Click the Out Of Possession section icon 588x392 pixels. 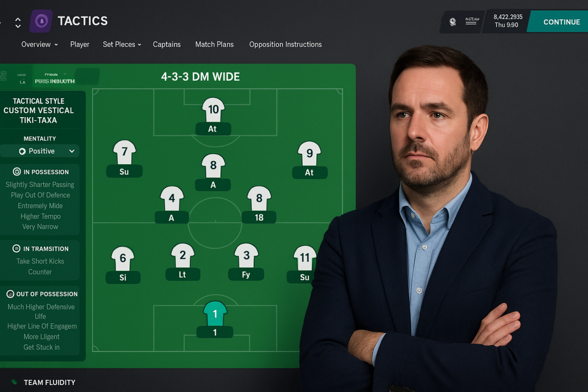[x=10, y=294]
